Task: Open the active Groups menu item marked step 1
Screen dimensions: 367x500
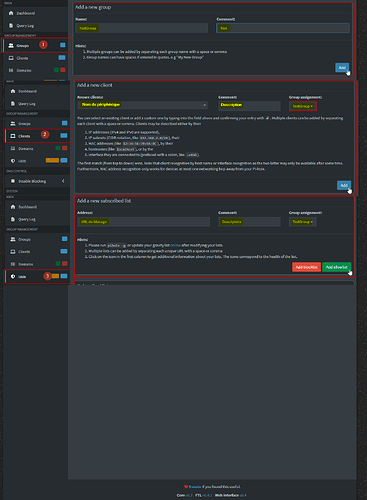Action: (x=37, y=45)
